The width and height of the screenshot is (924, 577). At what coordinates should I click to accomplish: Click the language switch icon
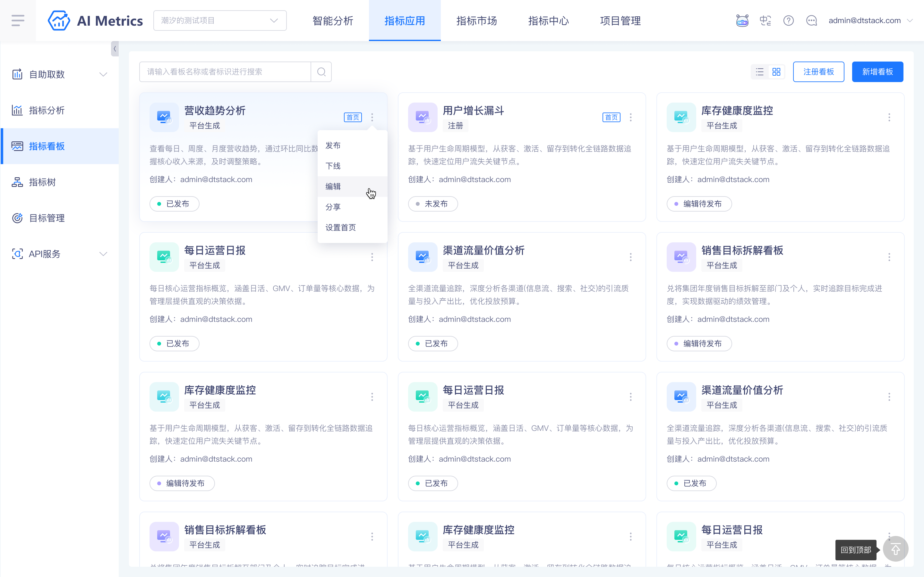point(765,21)
